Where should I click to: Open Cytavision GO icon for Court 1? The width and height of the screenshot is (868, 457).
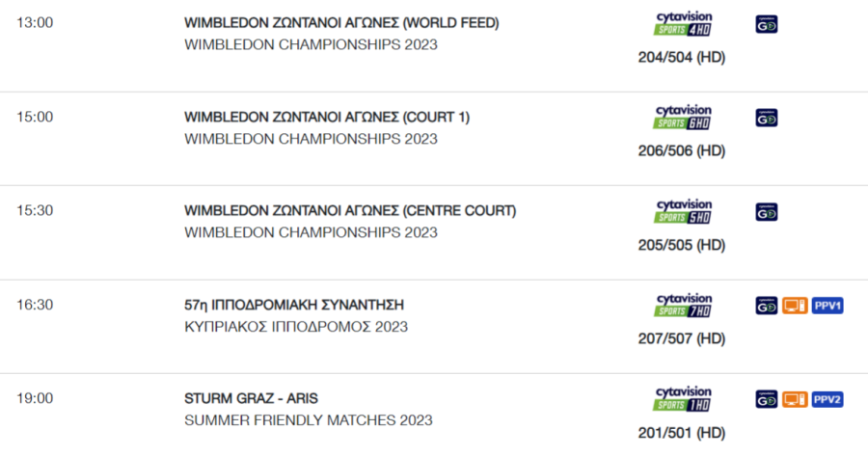click(x=767, y=118)
